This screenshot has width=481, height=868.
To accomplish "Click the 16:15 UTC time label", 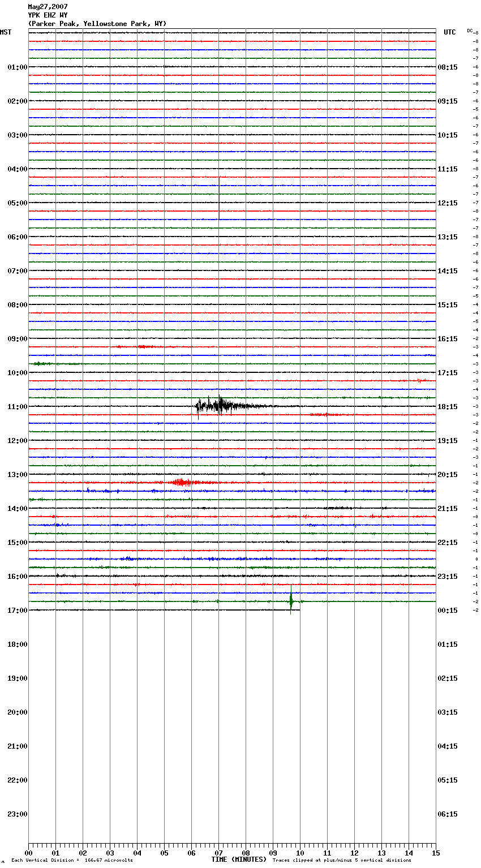I will (448, 339).
